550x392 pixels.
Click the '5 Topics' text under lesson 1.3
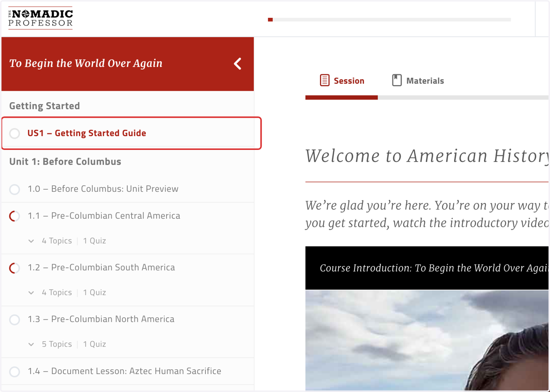[x=57, y=344]
